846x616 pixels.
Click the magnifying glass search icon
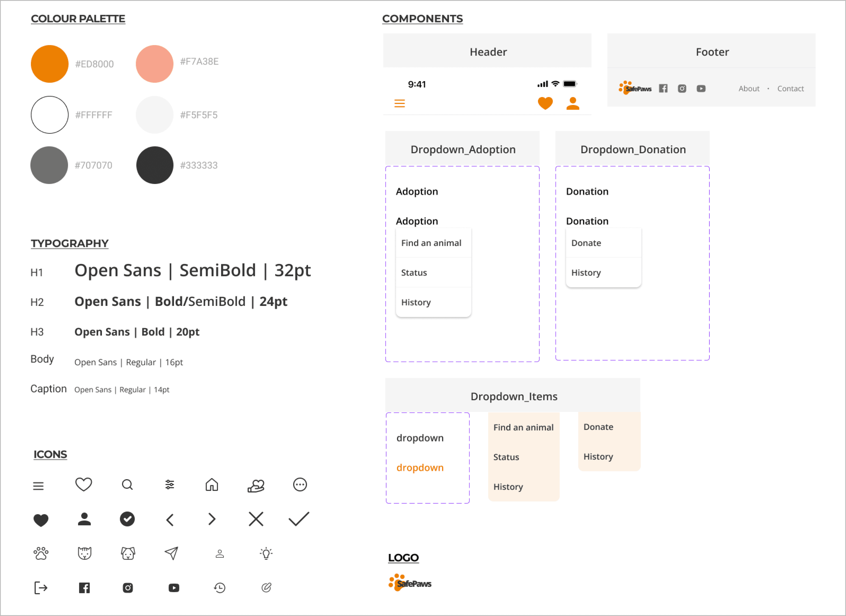[127, 485]
